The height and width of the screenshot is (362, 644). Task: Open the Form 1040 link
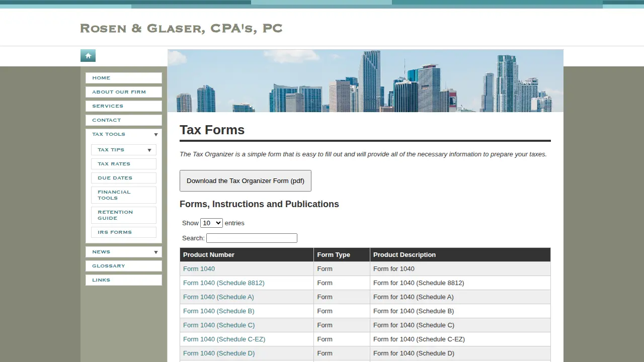[199, 269]
